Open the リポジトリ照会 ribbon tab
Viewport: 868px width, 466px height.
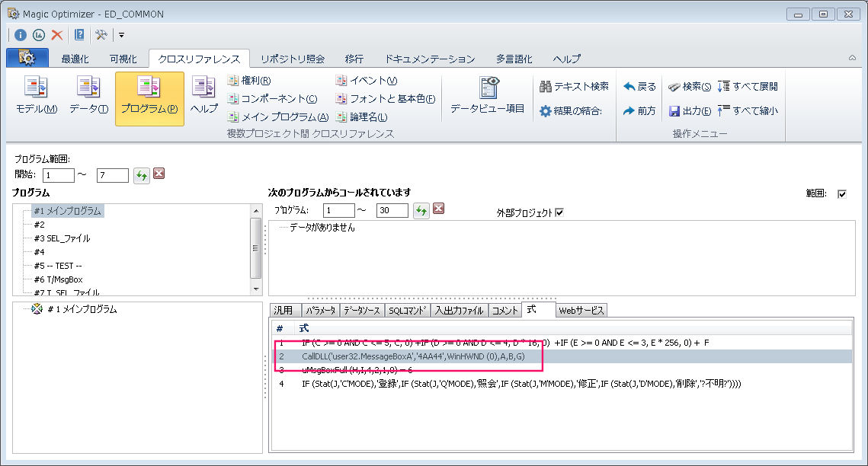(293, 59)
